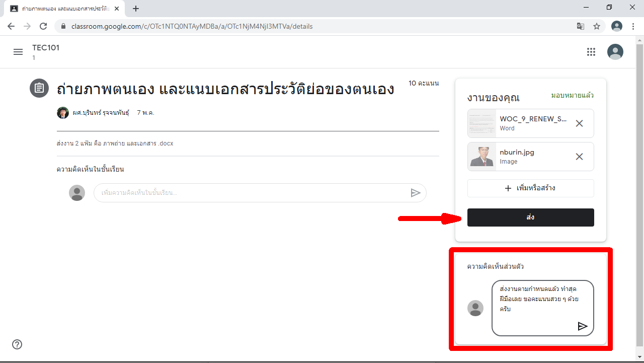The image size is (644, 363).
Task: Click the class comment input field
Action: point(252,193)
